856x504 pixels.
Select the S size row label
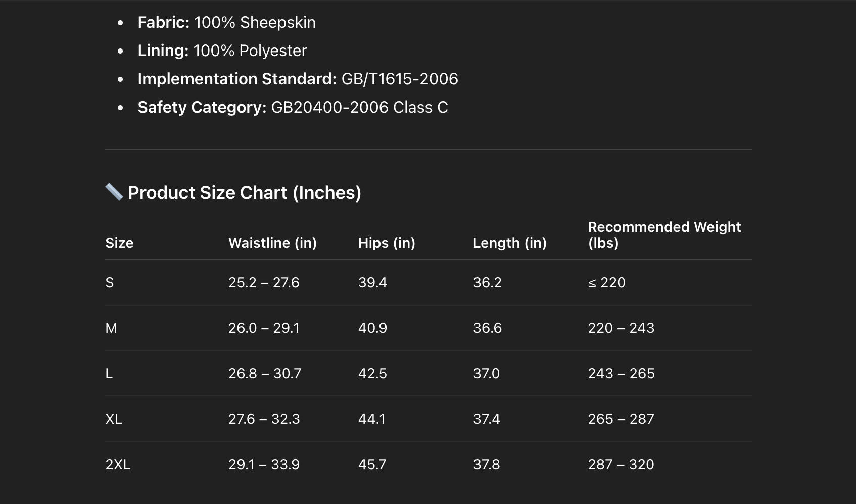pos(110,283)
